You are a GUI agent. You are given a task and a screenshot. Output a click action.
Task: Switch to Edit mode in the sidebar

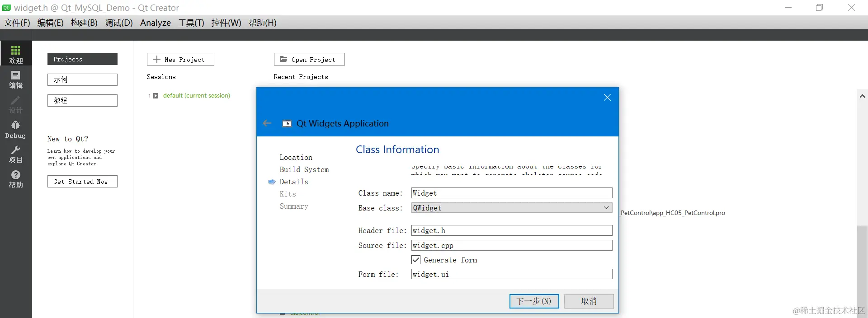(x=16, y=79)
